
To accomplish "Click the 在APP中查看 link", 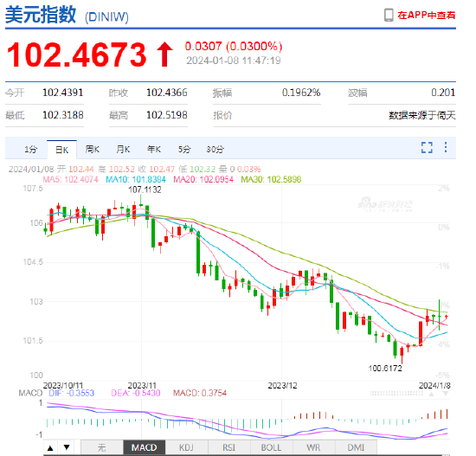I will click(427, 16).
